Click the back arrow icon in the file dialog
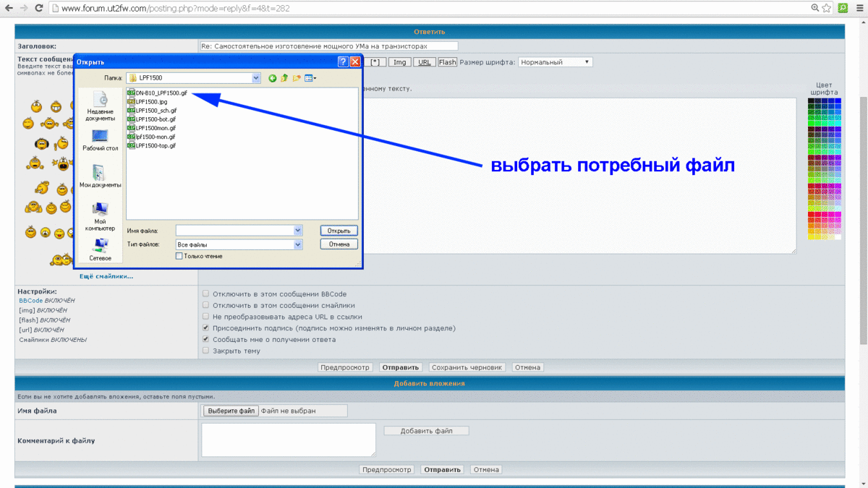Viewport: 868px width, 488px height. [273, 78]
